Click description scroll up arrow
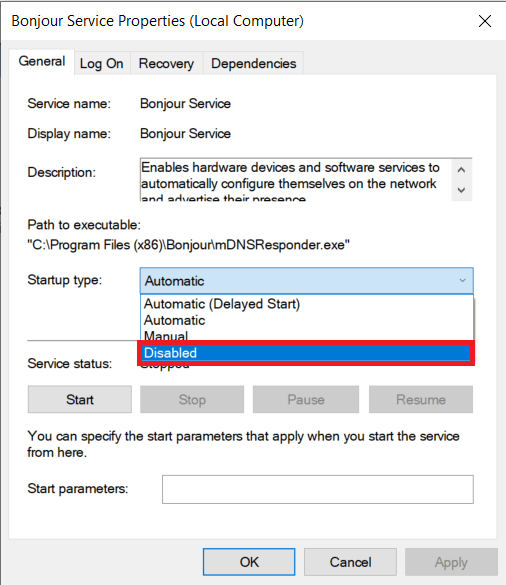 click(461, 170)
